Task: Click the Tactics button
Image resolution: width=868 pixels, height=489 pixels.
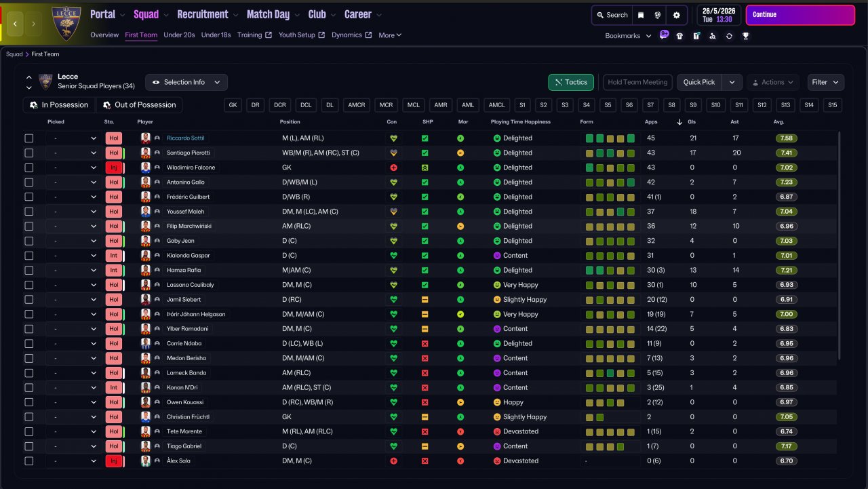Action: 570,82
